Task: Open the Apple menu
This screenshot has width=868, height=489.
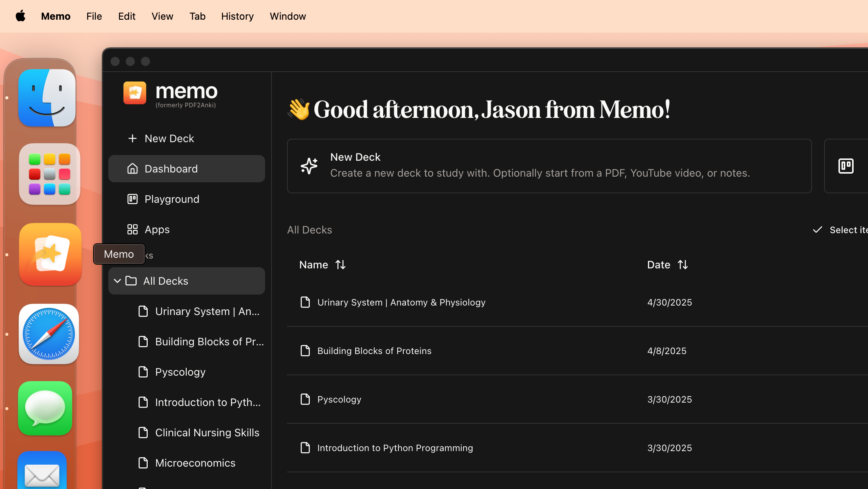Action: (20, 16)
